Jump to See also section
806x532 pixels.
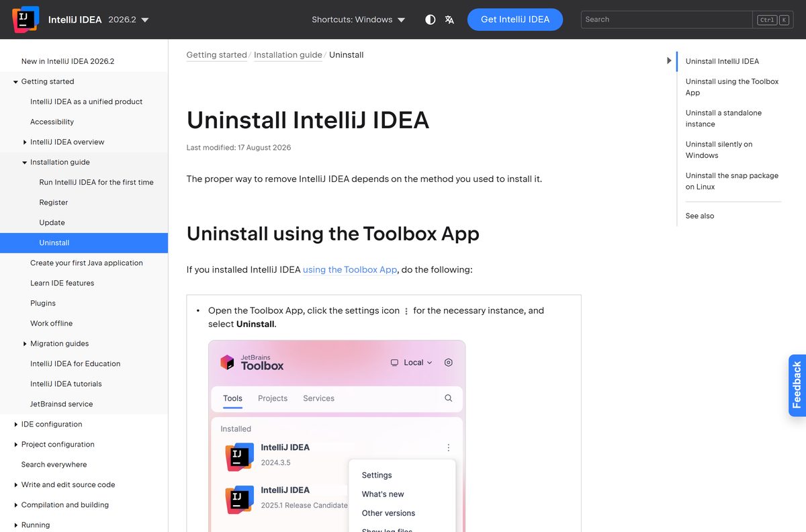click(700, 216)
